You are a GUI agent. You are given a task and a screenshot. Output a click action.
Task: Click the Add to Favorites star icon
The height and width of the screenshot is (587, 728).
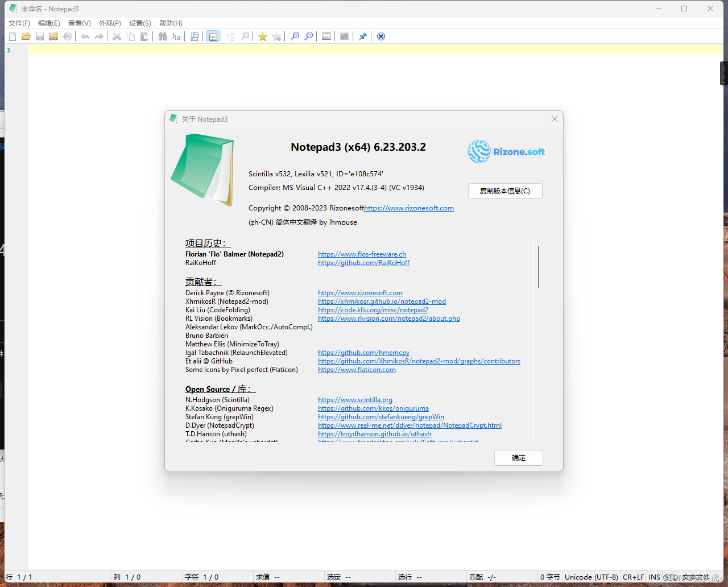pos(276,36)
